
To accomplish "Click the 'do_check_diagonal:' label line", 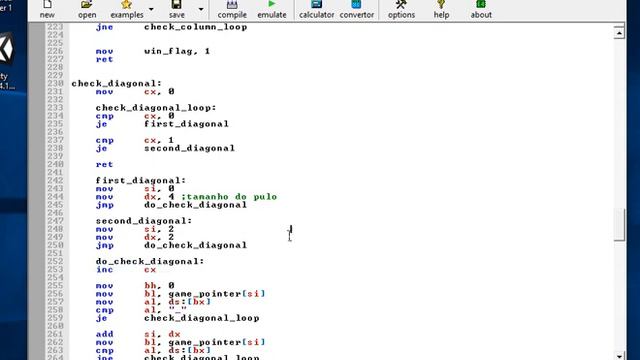I will [x=150, y=261].
